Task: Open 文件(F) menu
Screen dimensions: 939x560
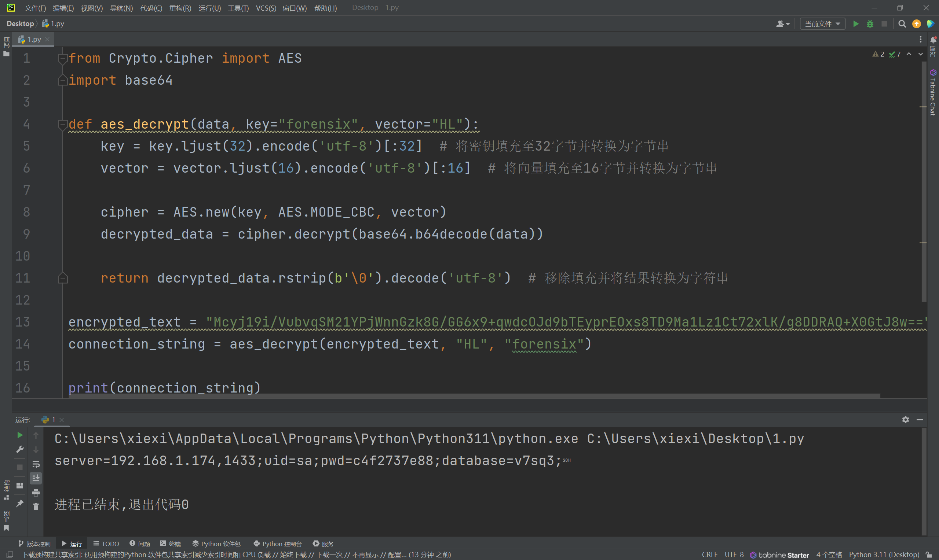Action: pyautogui.click(x=35, y=8)
